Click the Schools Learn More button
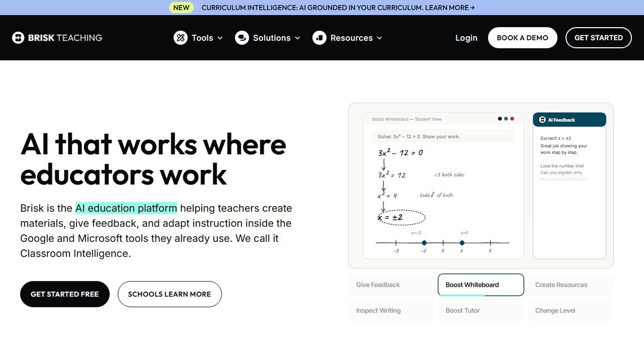This screenshot has height=362, width=644. click(x=170, y=294)
